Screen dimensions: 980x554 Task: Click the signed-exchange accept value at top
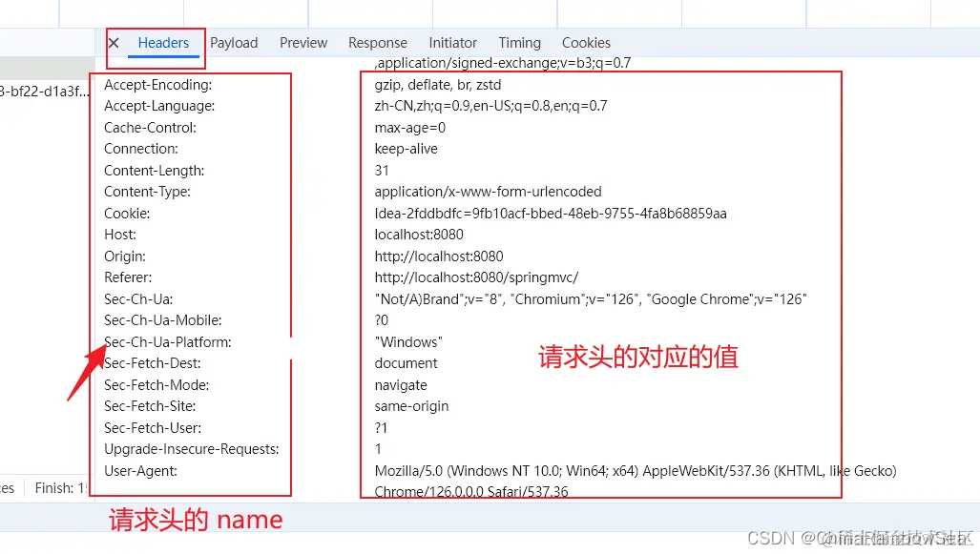(x=503, y=63)
